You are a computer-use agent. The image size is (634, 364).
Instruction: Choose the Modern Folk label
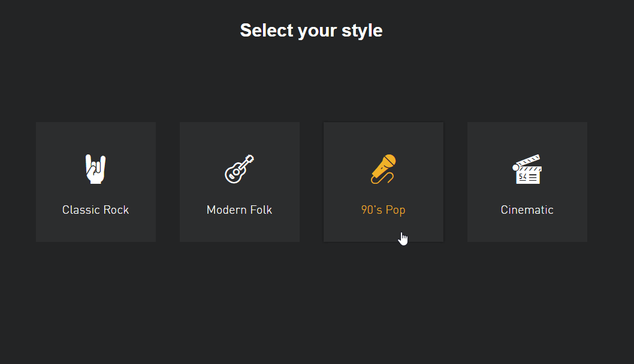[x=239, y=210]
